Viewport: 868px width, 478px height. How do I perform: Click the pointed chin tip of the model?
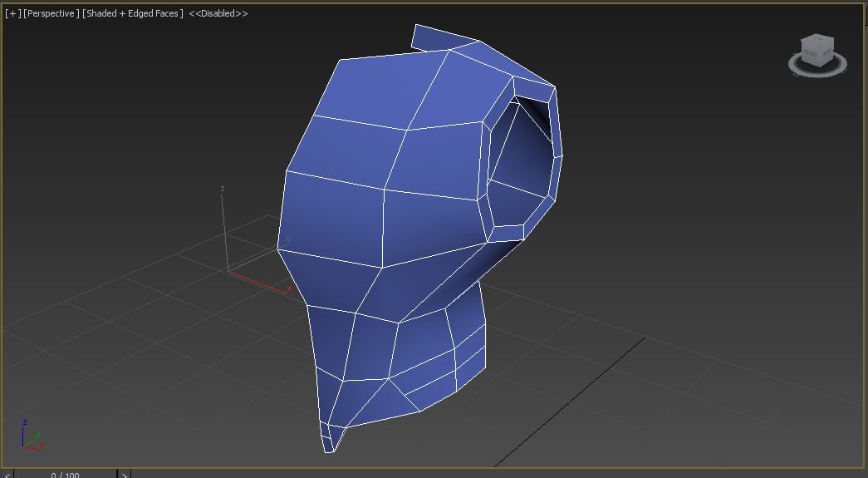pyautogui.click(x=330, y=447)
